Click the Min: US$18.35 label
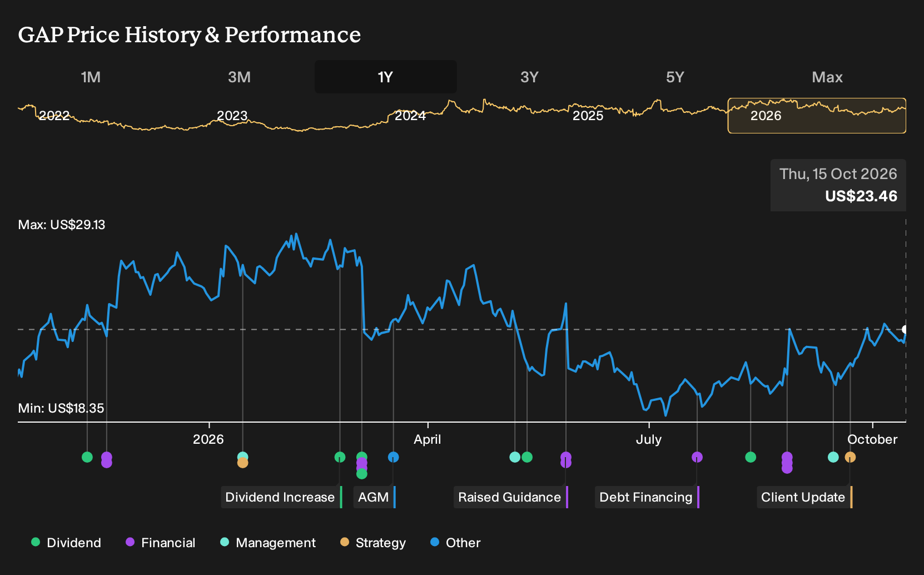 tap(61, 408)
